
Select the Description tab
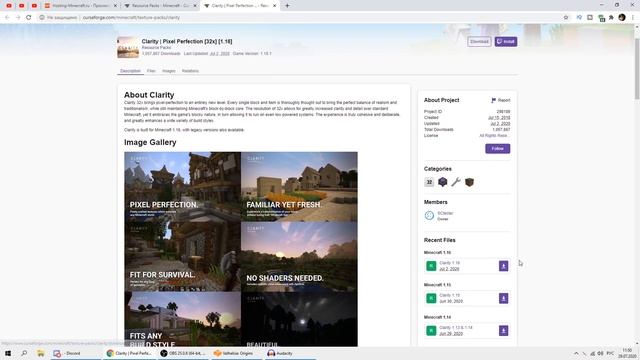point(130,71)
